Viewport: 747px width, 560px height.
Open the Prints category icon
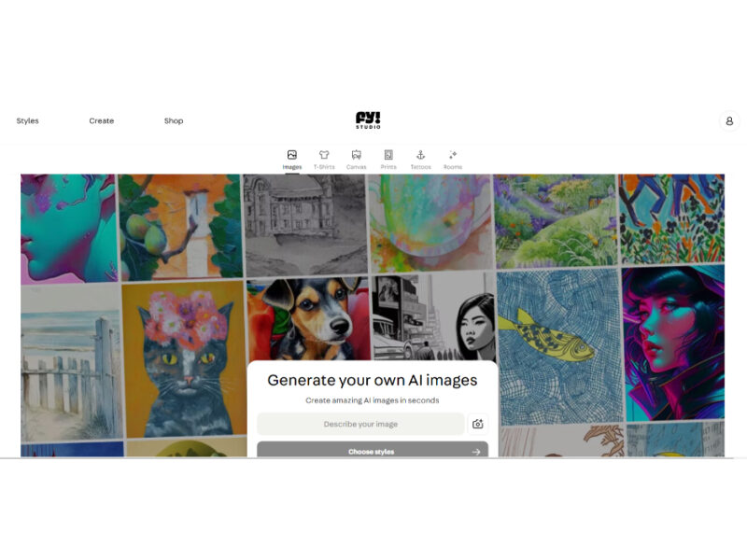[x=388, y=155]
